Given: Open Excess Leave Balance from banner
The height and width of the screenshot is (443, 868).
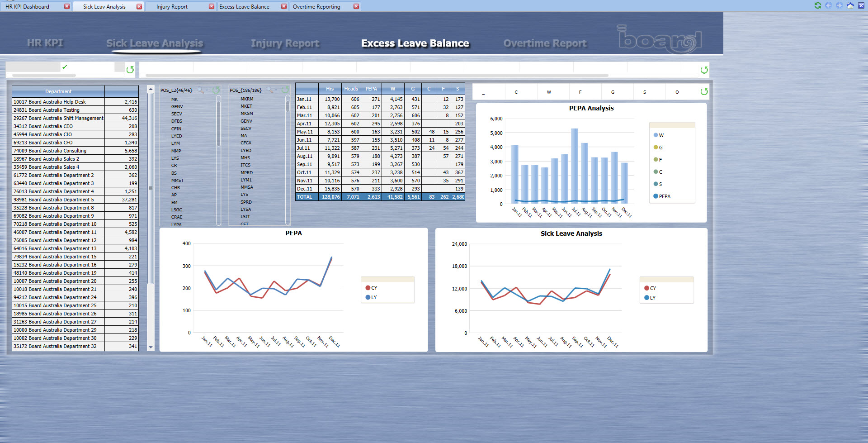Looking at the screenshot, I should [x=415, y=43].
